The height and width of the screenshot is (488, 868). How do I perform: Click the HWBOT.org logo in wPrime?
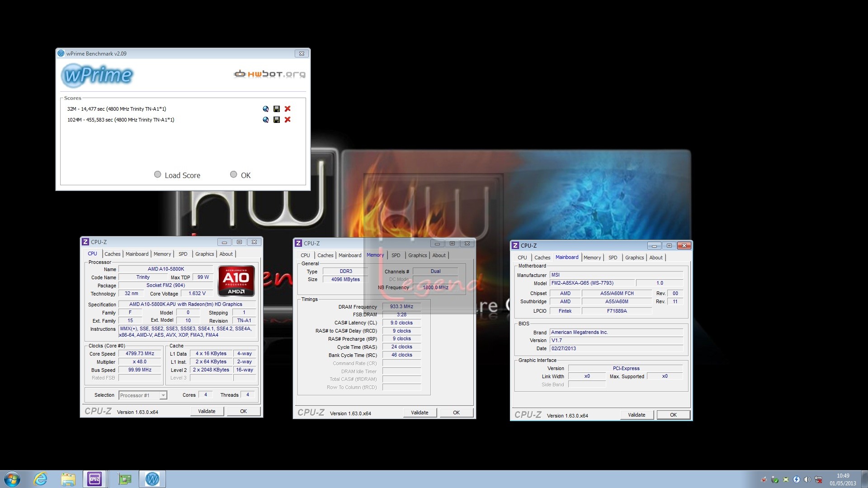(x=269, y=74)
